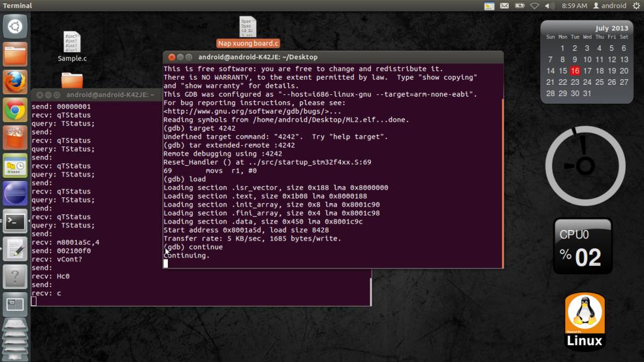Open the sound volume indicator

pos(549,6)
